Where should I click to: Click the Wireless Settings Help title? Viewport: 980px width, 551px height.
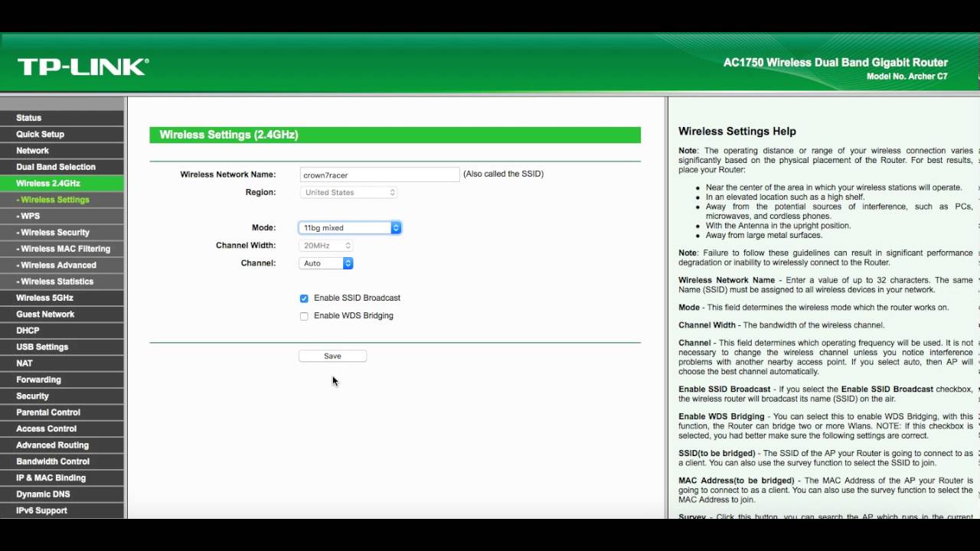pos(737,132)
